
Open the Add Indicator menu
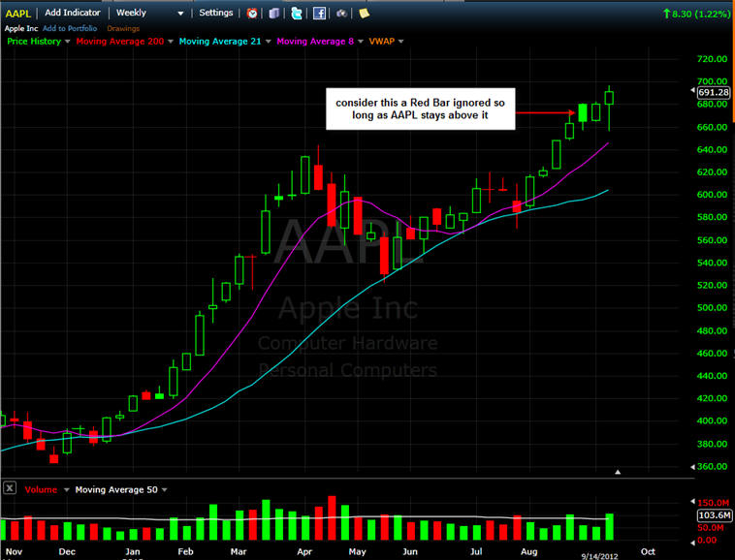coord(73,13)
